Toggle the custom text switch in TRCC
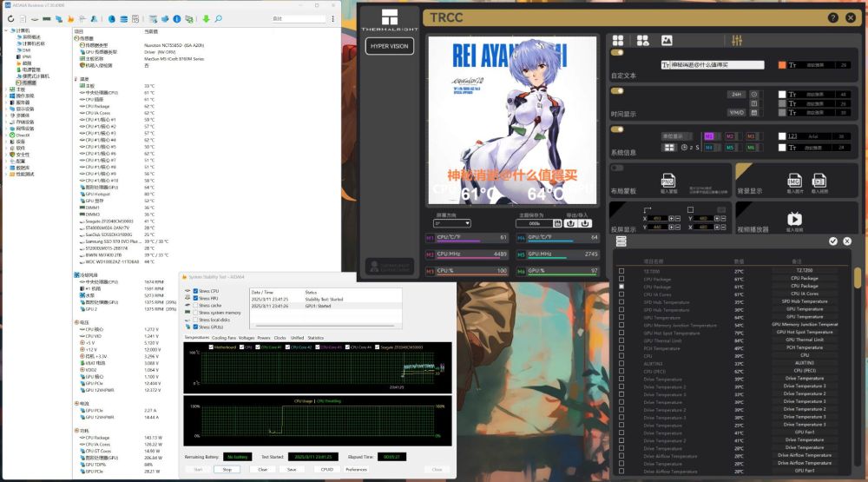This screenshot has height=482, width=868. [617, 53]
